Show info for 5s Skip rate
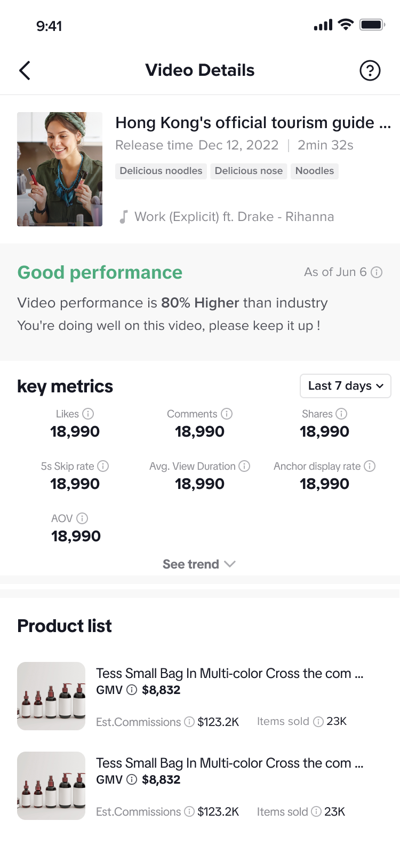The height and width of the screenshot is (868, 400). point(103,466)
